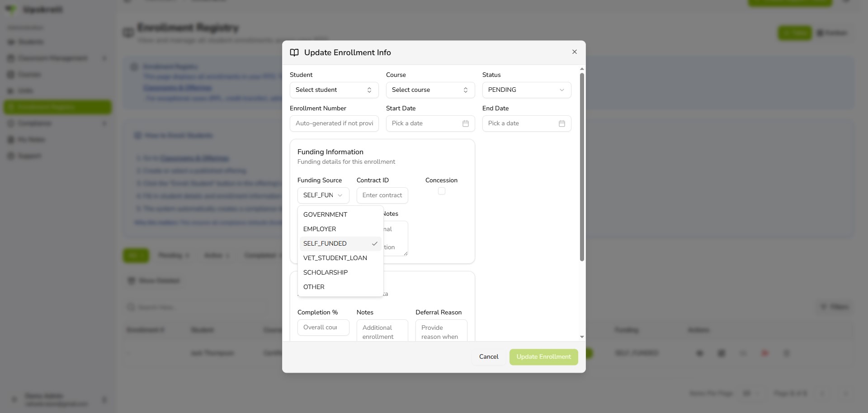Viewport: 868px width, 413px height.
Task: Click the Update Enrollment button
Action: point(544,357)
